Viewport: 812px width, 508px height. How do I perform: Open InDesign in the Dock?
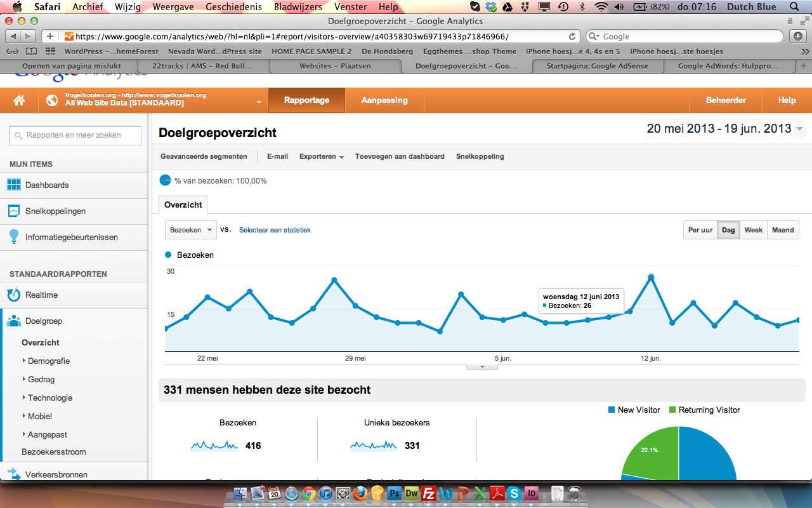pos(532,493)
